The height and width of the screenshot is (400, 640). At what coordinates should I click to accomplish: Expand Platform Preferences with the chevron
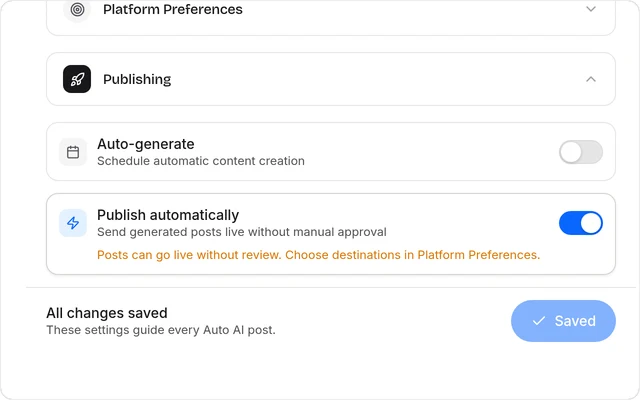tap(591, 9)
